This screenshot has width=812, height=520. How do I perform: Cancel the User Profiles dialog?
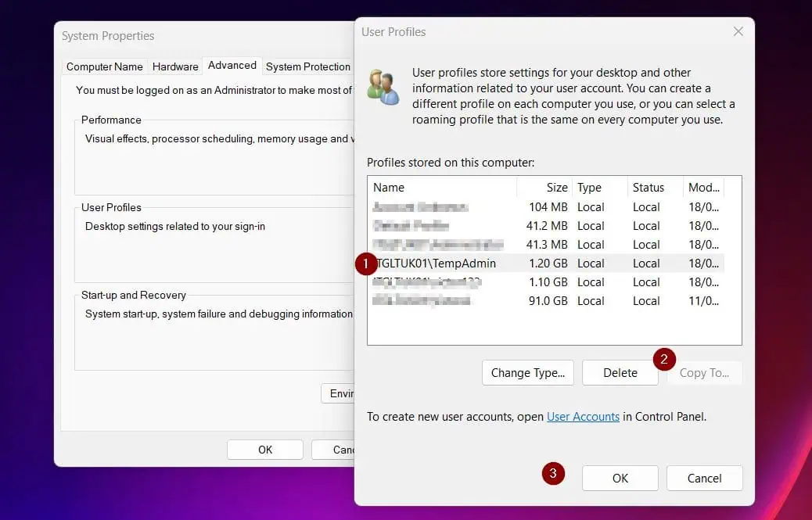[x=704, y=478]
